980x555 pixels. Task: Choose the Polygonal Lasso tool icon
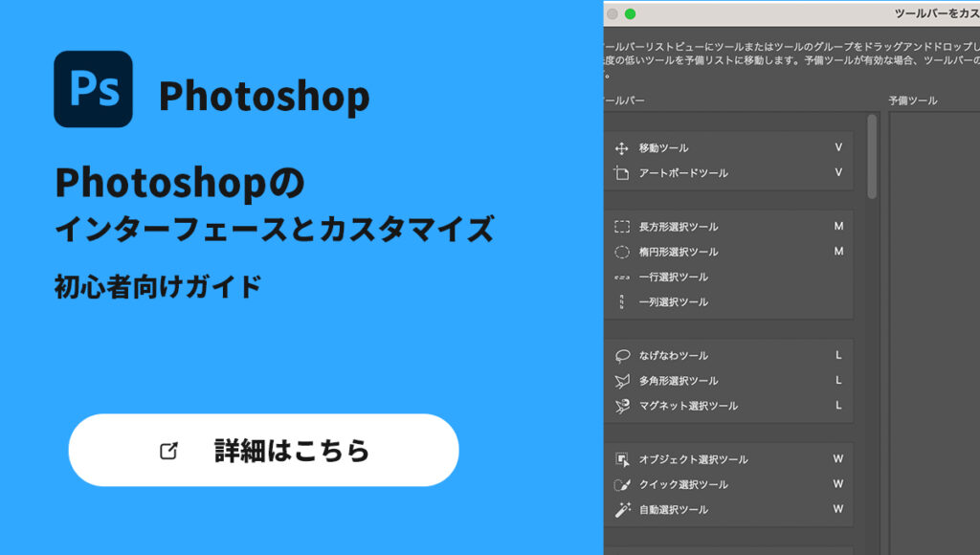(x=621, y=381)
